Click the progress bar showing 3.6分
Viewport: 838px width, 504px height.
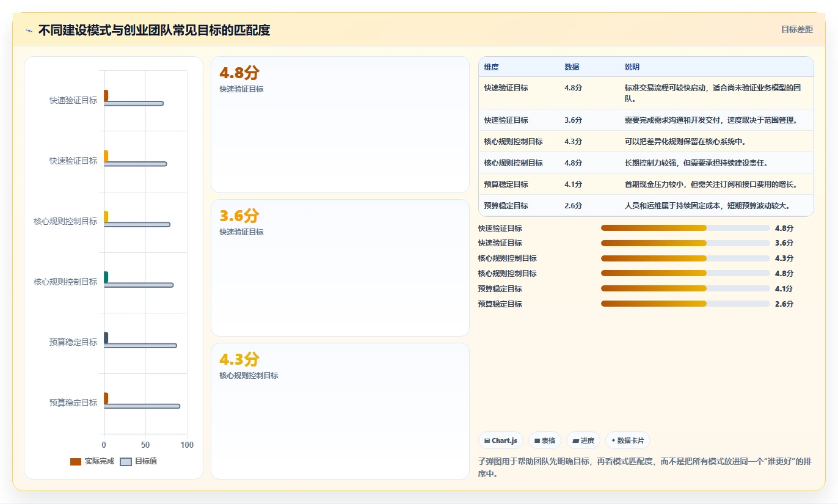pos(685,243)
